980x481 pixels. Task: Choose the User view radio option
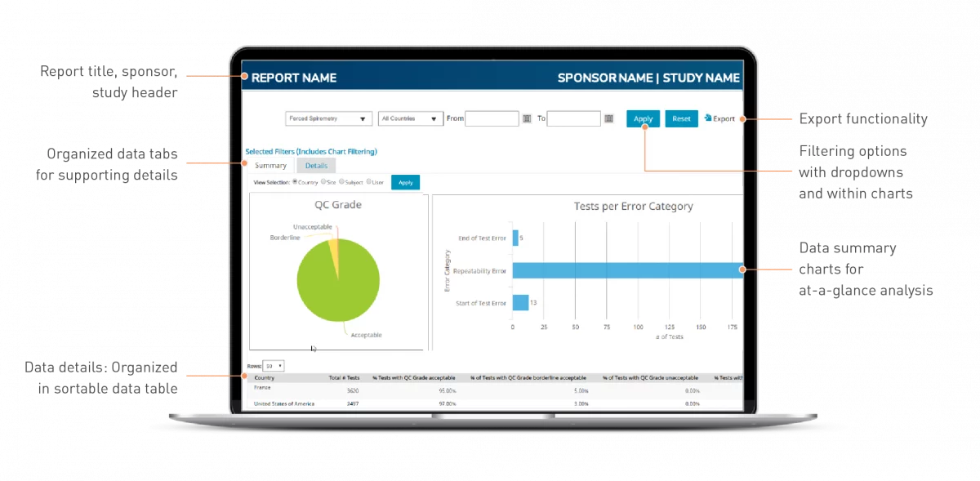(370, 182)
